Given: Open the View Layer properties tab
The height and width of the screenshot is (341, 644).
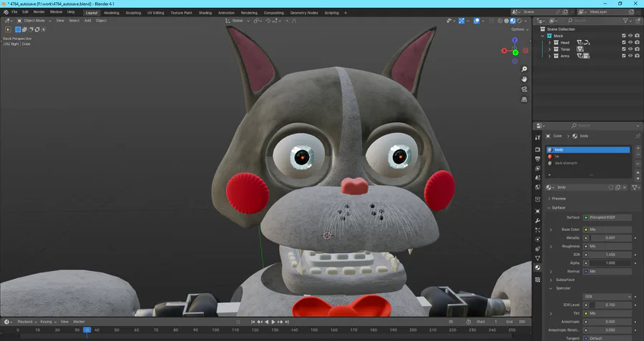Looking at the screenshot, I should 537,168.
